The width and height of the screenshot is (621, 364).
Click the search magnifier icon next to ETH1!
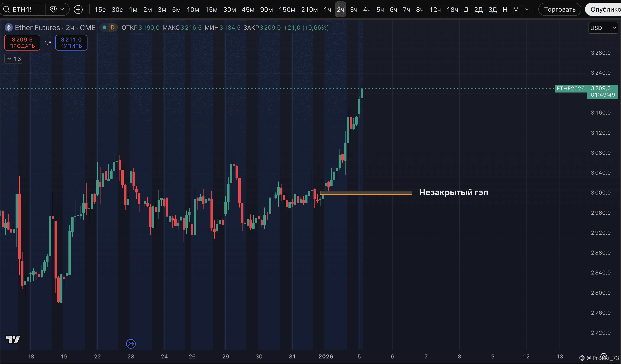[6, 9]
